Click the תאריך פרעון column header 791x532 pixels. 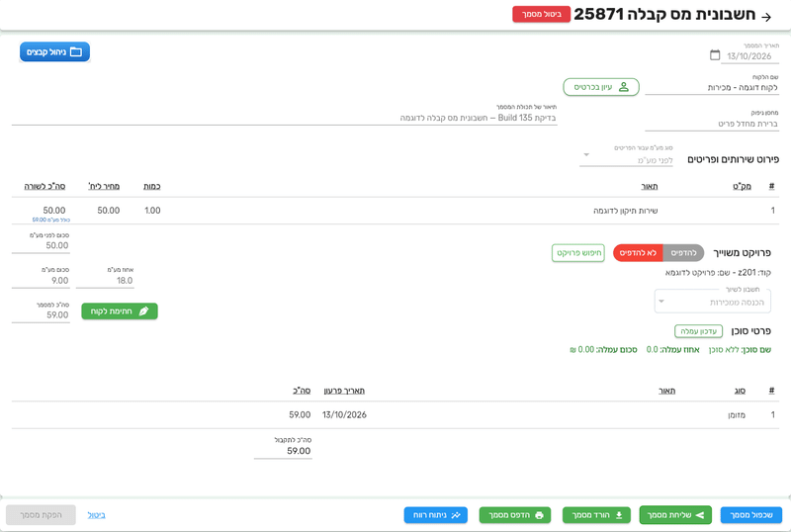tap(344, 391)
